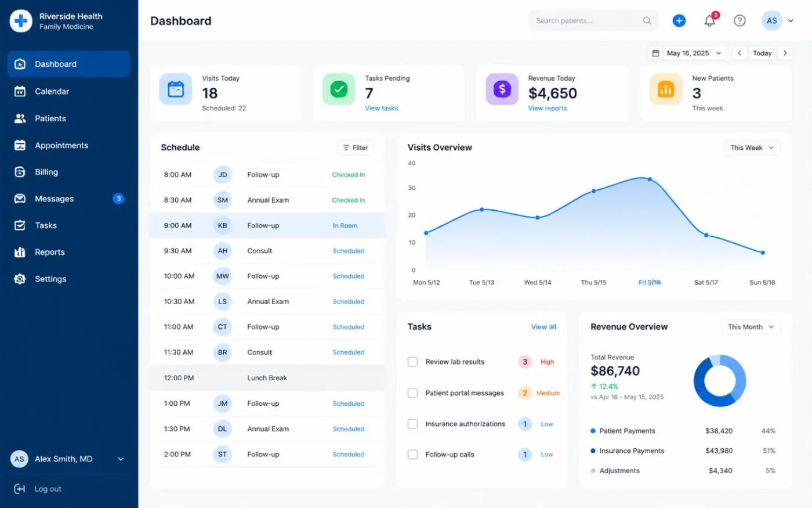Click the Visits Today calendar card icon
Screen dimensions: 812x508
(176, 89)
